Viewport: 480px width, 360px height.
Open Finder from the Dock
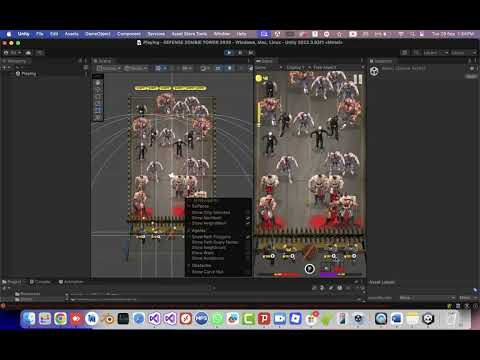click(29, 319)
